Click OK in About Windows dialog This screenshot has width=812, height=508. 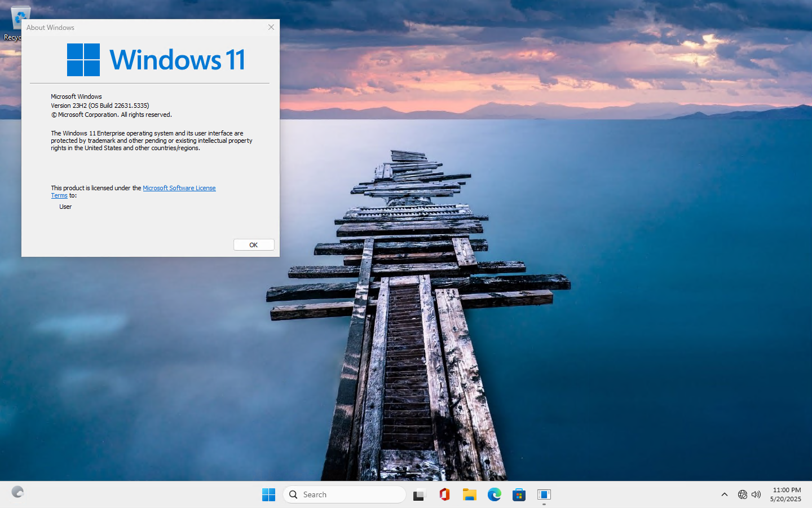254,245
